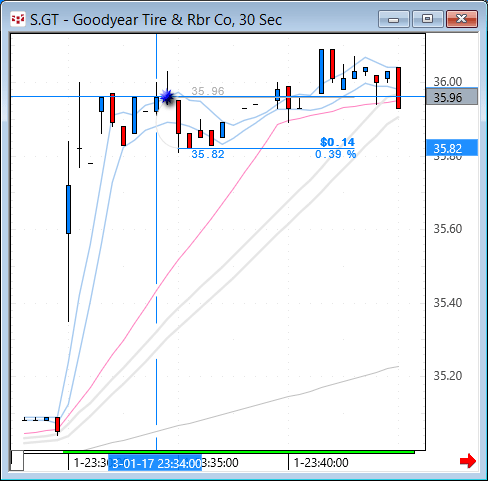Click the 1-23:40:00 time axis label

[x=321, y=463]
